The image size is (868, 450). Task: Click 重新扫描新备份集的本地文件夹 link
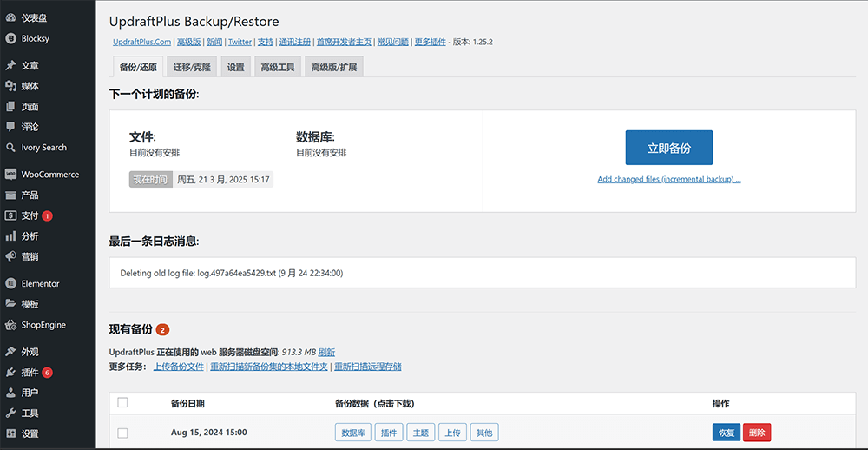[x=269, y=367]
